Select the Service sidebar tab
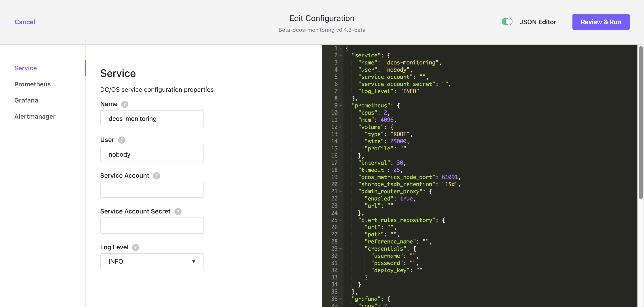 point(25,68)
